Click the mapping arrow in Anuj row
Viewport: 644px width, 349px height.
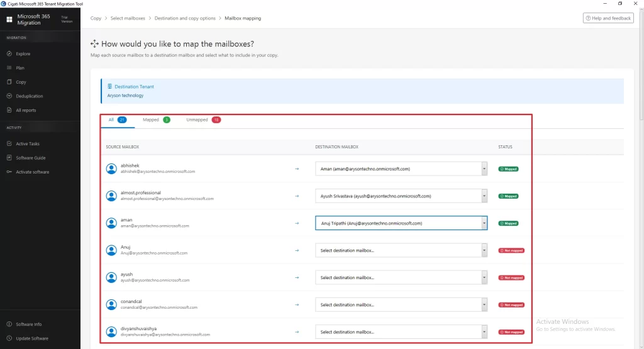click(297, 250)
